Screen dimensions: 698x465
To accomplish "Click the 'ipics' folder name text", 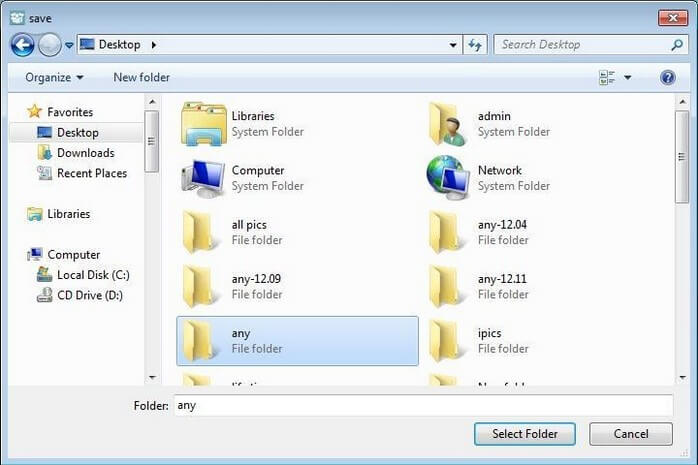I will (490, 333).
